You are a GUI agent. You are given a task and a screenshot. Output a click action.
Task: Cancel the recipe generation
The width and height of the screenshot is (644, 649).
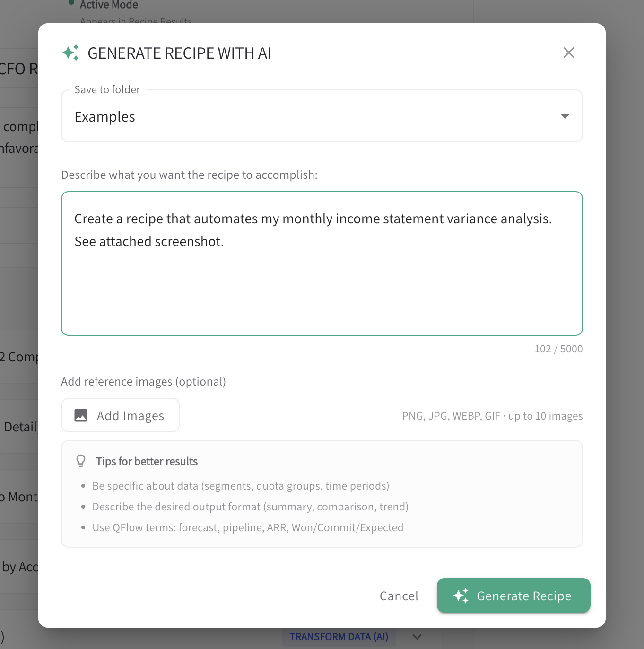pyautogui.click(x=399, y=596)
